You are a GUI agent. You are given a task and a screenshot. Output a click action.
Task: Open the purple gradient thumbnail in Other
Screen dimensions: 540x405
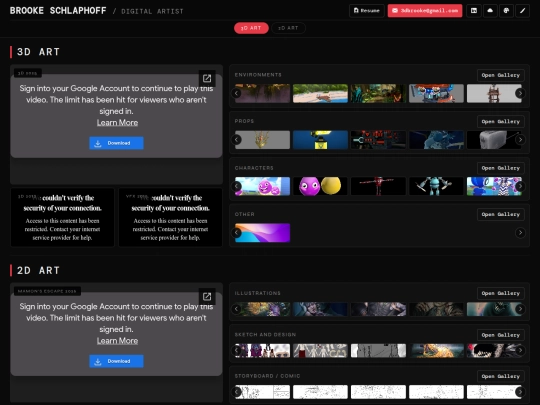(x=262, y=233)
